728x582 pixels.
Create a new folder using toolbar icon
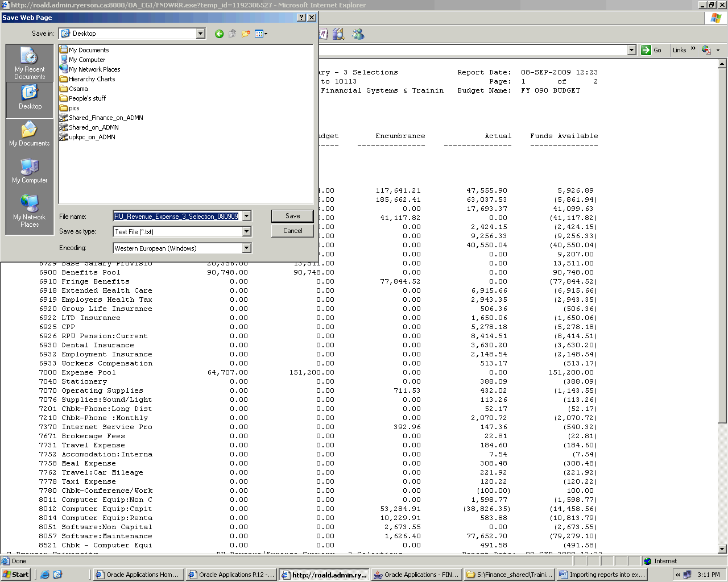tap(246, 34)
